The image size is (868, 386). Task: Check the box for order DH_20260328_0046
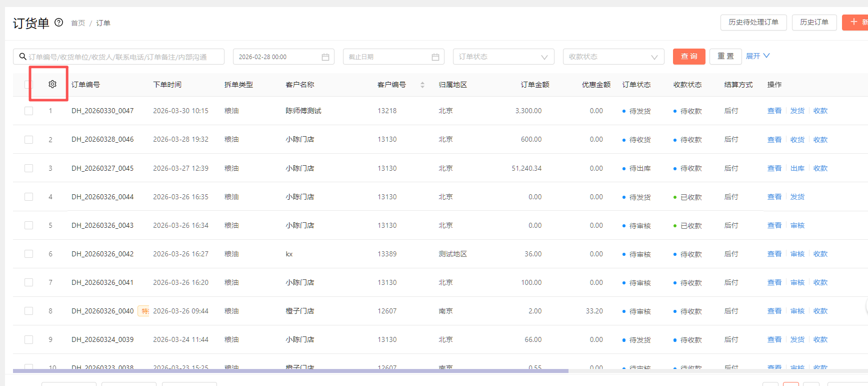click(28, 139)
